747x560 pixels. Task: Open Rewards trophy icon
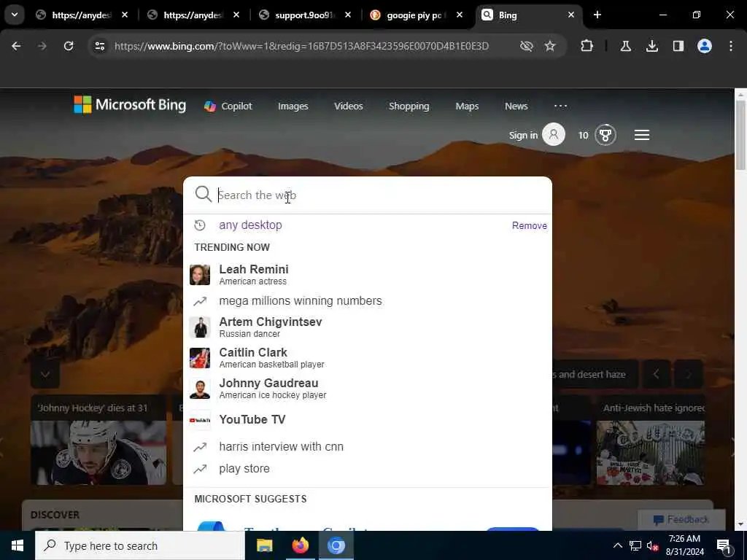click(x=605, y=135)
